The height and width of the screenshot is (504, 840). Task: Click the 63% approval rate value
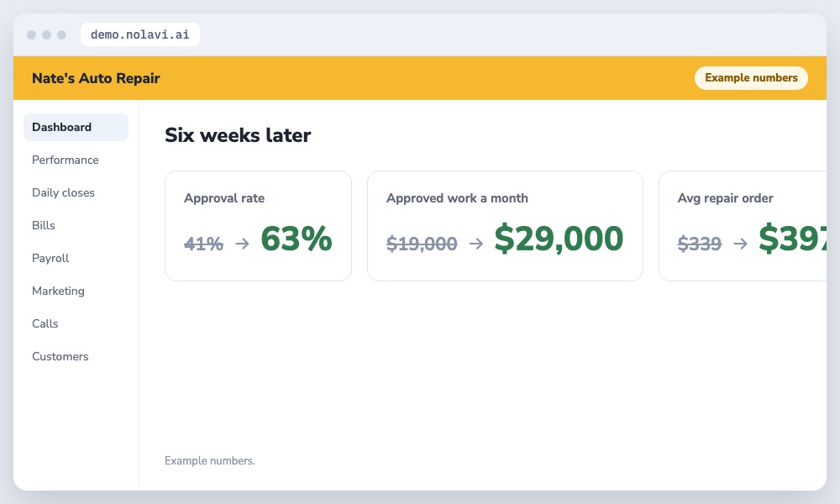click(x=297, y=239)
